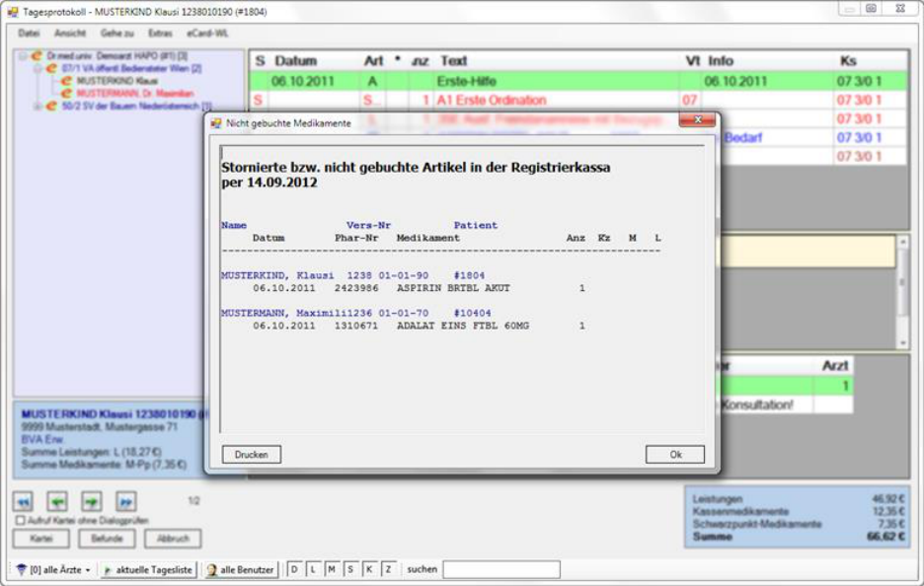The image size is (924, 586).
Task: Click ADALAT EINS FTBL 60MG entry in dialog
Action: pyautogui.click(x=463, y=326)
